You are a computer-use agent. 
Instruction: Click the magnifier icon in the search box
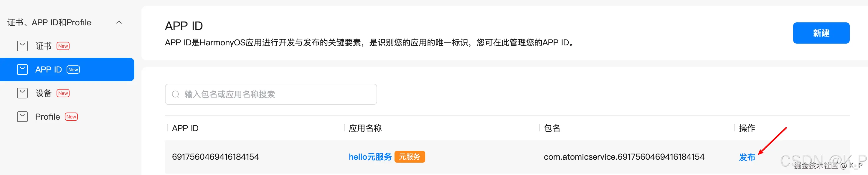[x=176, y=94]
